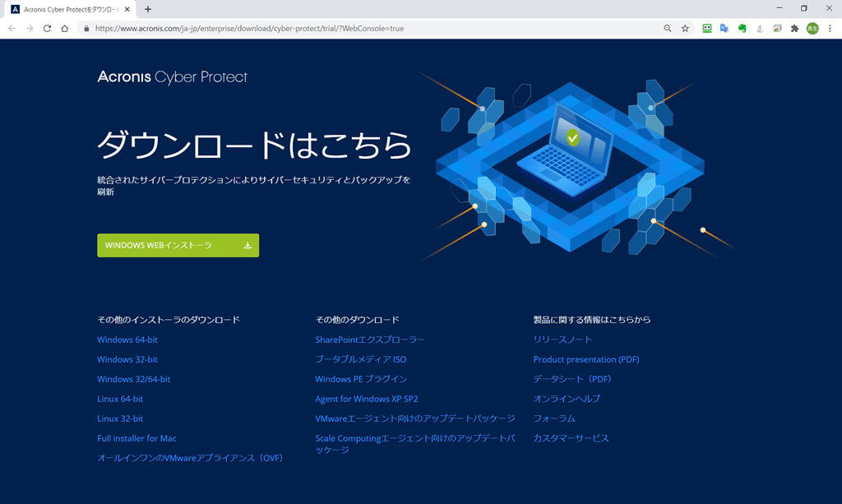Open the picture-window extension icon
This screenshot has height=504, width=842.
[x=777, y=29]
